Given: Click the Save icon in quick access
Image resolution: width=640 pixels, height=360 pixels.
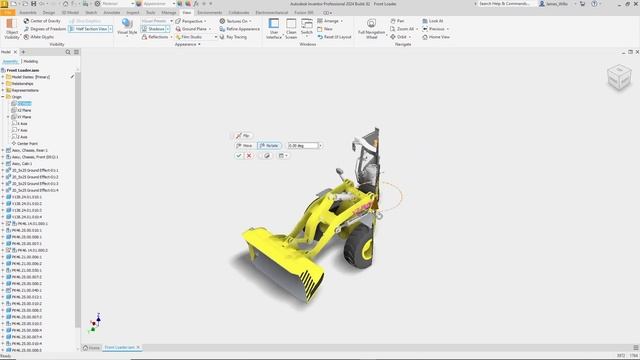Looking at the screenshot, I should [x=33, y=4].
